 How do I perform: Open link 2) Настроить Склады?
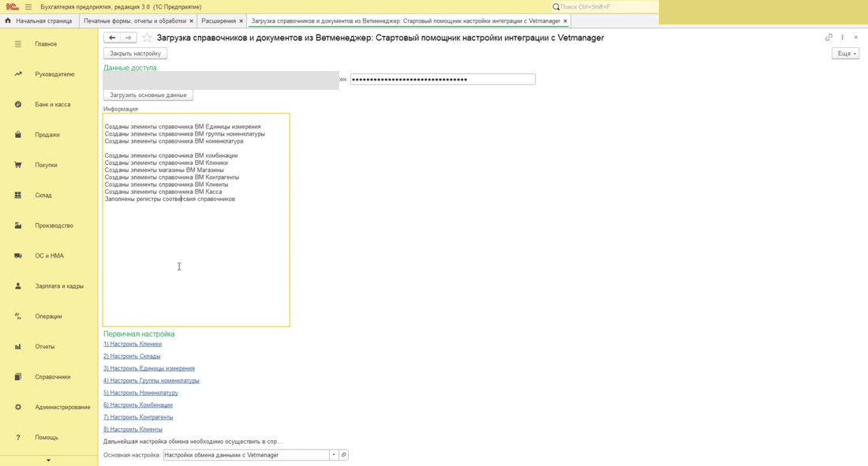click(x=132, y=356)
